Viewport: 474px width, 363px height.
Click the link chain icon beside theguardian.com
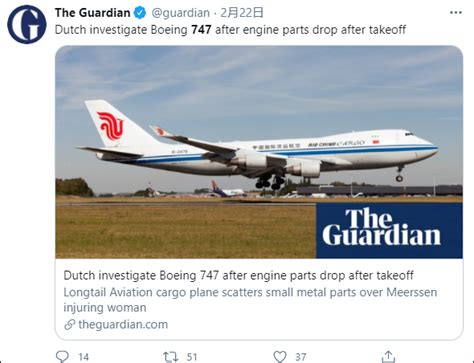pyautogui.click(x=69, y=324)
